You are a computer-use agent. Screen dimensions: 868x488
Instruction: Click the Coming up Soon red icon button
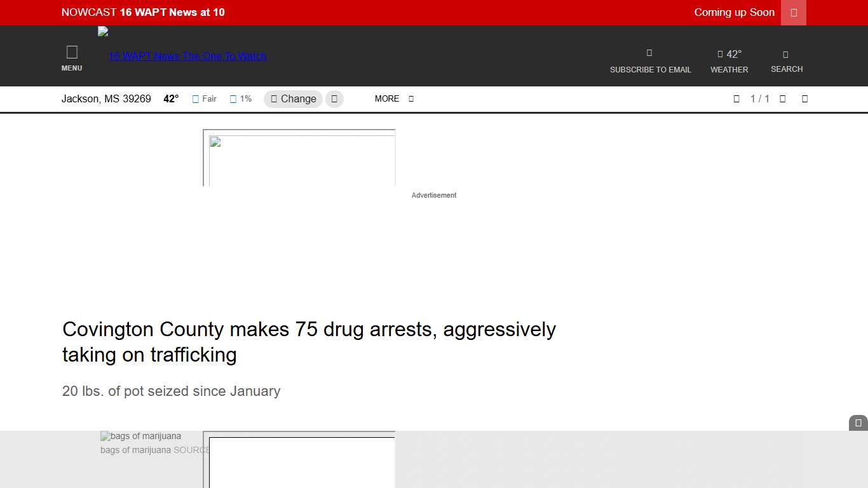click(793, 13)
